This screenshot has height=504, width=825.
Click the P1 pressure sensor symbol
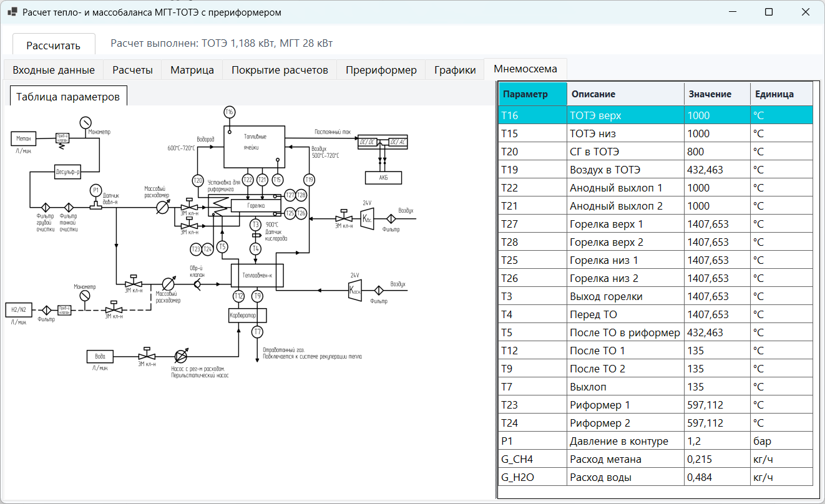(95, 190)
